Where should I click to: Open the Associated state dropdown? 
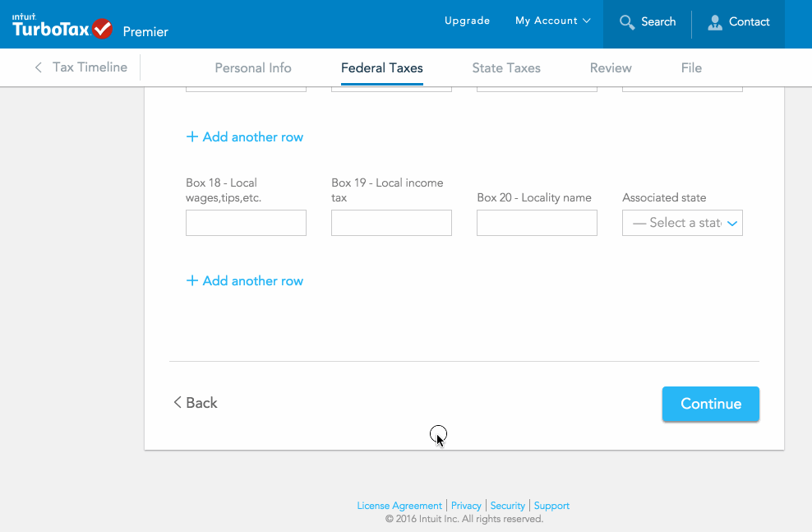(x=682, y=223)
